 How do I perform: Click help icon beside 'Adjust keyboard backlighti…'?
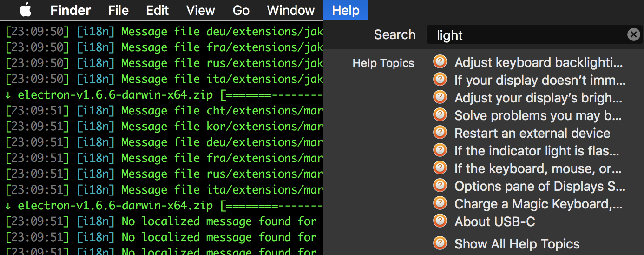440,62
